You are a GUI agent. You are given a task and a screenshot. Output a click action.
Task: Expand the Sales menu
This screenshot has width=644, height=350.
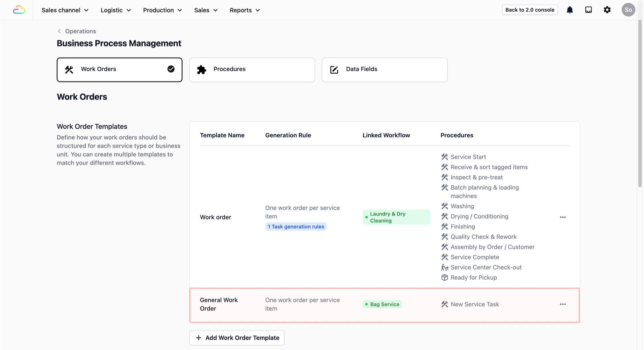[x=206, y=10]
